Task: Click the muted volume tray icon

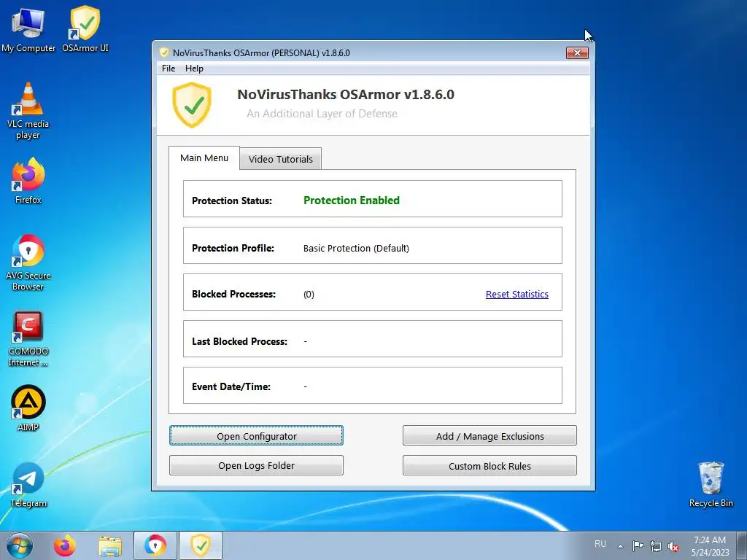Action: click(x=673, y=546)
